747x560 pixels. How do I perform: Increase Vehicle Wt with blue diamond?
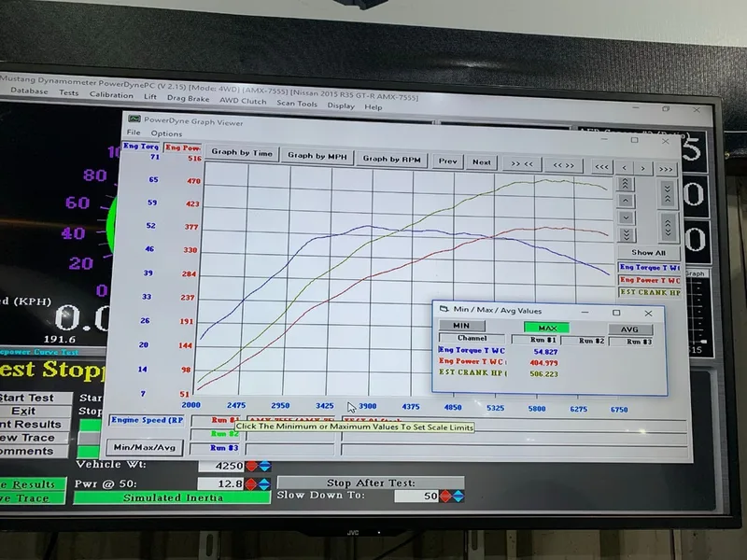(x=264, y=466)
